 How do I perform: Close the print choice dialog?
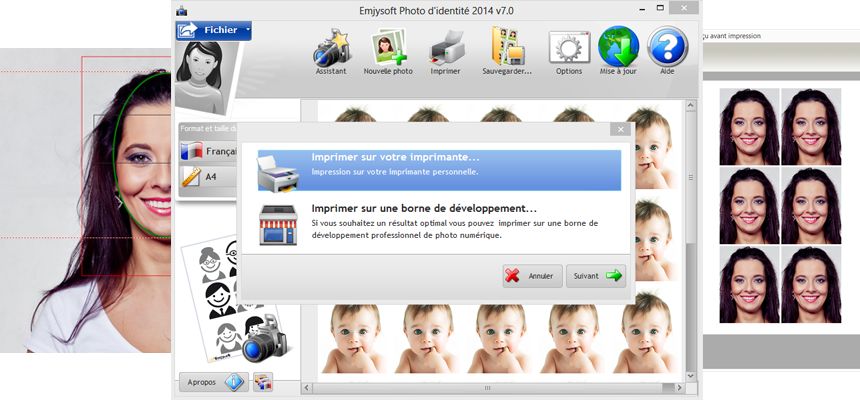(620, 129)
